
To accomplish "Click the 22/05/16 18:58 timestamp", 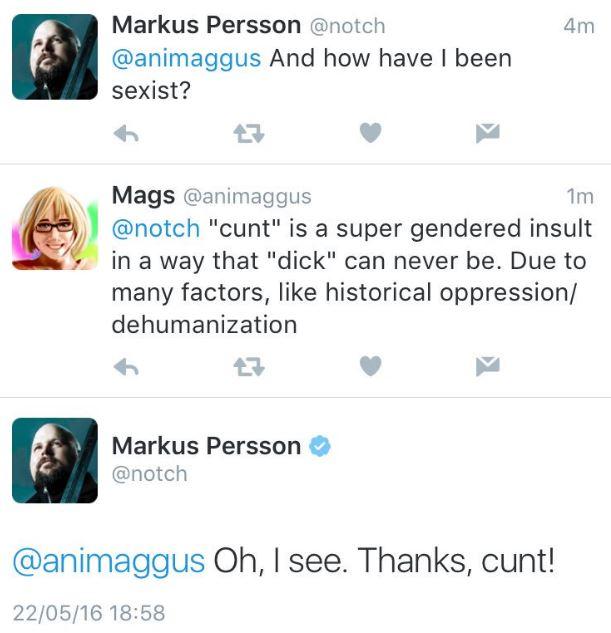I will click(x=89, y=612).
